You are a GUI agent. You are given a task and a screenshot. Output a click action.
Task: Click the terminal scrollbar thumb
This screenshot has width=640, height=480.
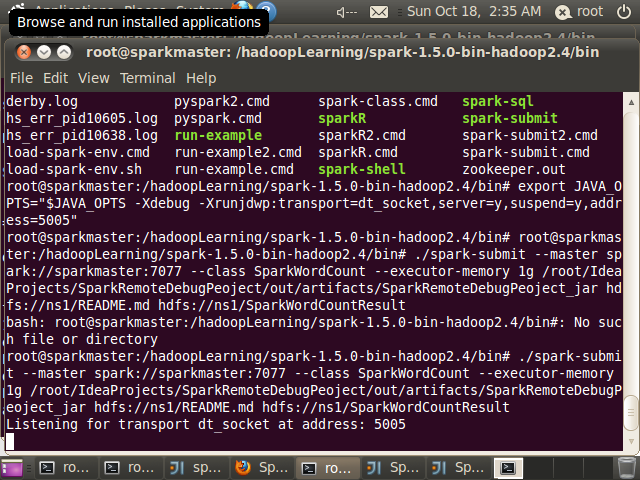pyautogui.click(x=631, y=412)
